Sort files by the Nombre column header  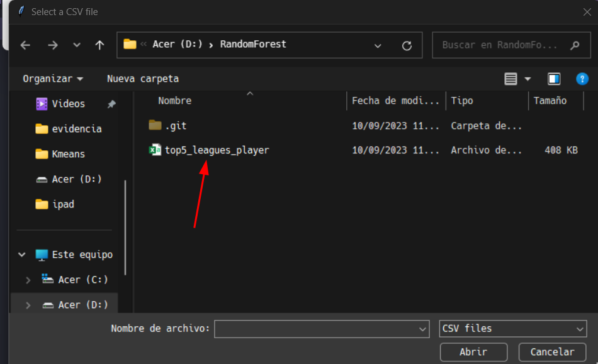175,101
